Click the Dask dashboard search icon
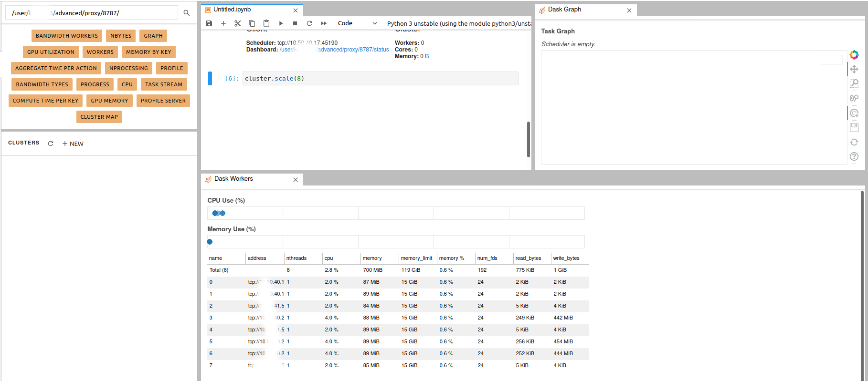The width and height of the screenshot is (868, 381). (x=187, y=13)
